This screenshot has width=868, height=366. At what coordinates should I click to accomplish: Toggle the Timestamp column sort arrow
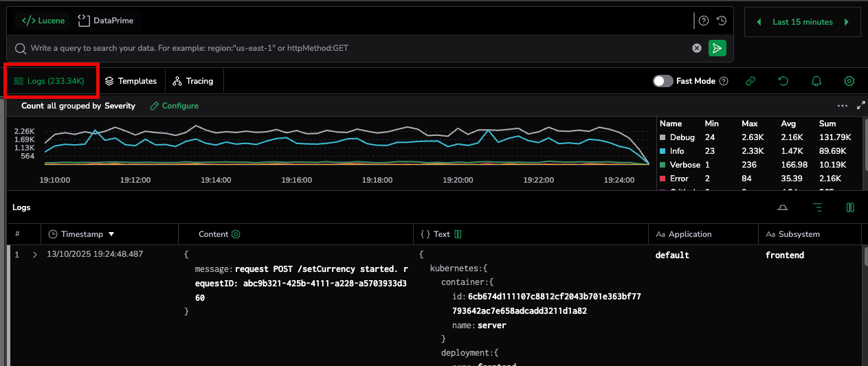click(x=111, y=234)
